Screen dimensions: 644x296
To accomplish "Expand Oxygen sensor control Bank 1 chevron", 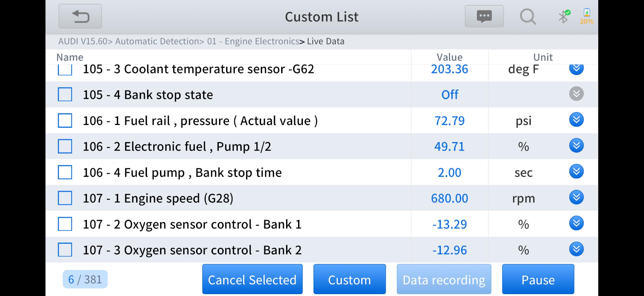I will 576,223.
